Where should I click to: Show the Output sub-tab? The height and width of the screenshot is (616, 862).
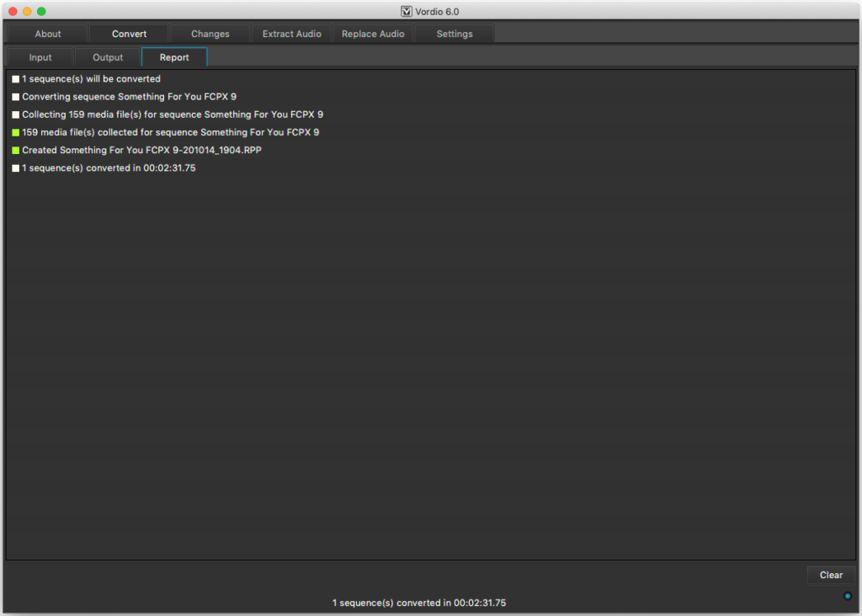pyautogui.click(x=108, y=57)
